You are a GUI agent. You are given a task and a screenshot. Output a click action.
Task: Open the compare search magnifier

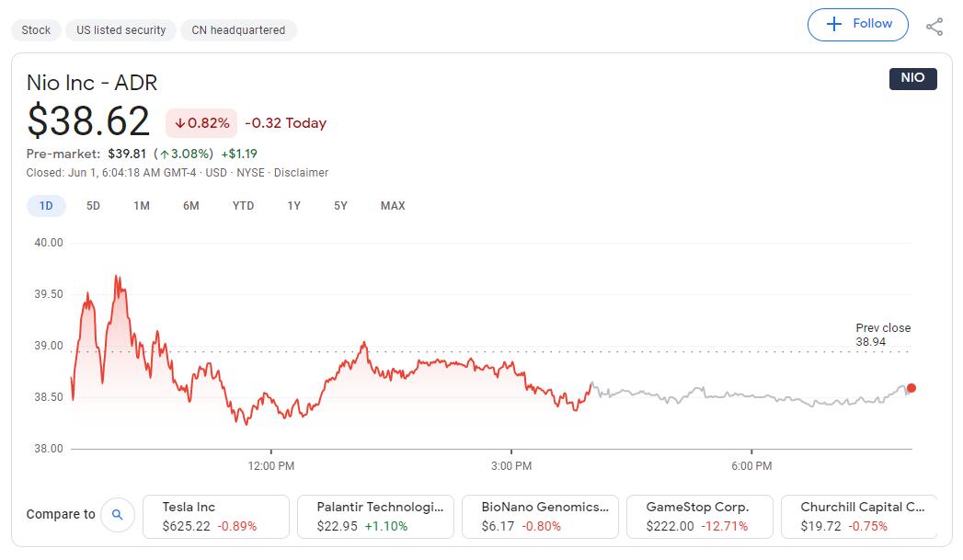coord(118,515)
